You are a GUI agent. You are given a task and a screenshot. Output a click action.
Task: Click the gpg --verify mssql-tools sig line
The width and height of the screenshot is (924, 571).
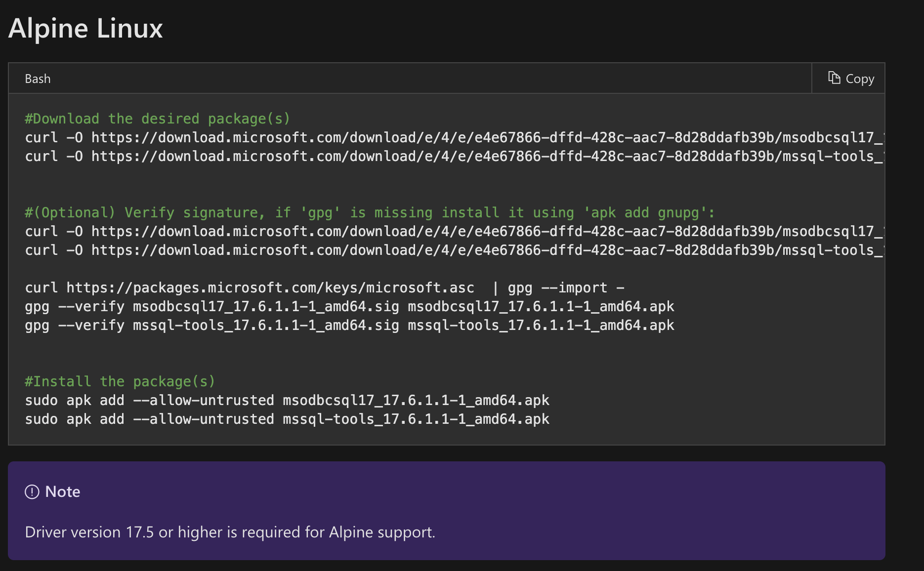pos(349,326)
